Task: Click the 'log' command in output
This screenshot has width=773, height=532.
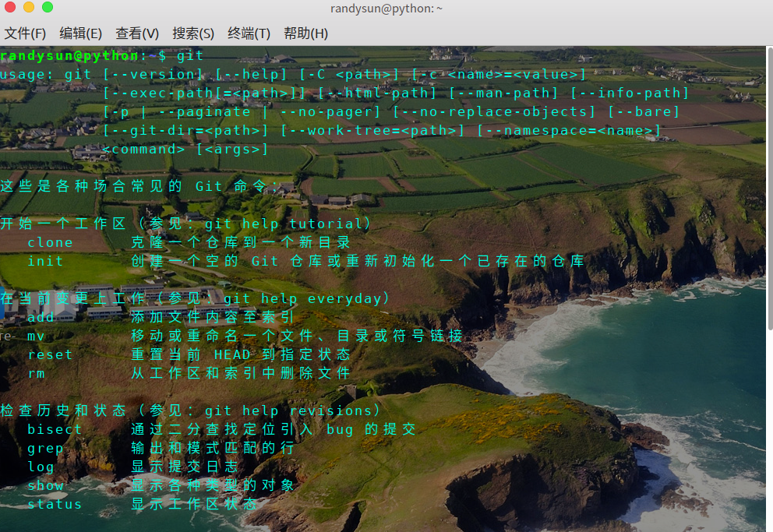Action: point(41,467)
